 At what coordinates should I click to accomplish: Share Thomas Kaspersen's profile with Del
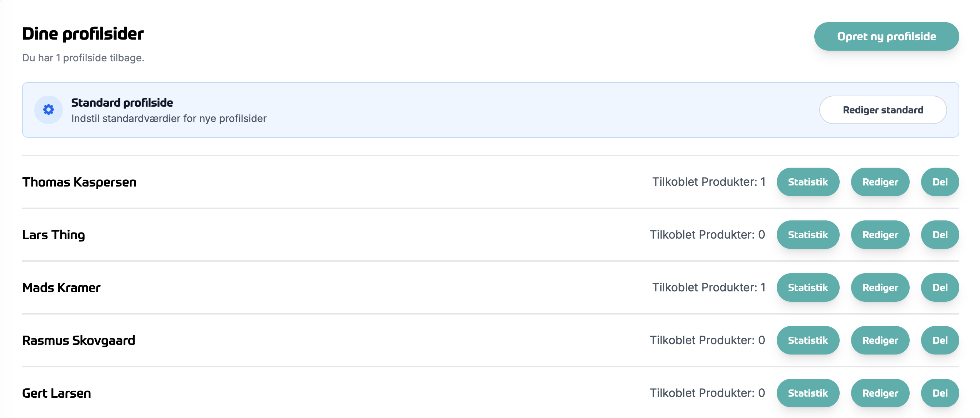click(940, 182)
